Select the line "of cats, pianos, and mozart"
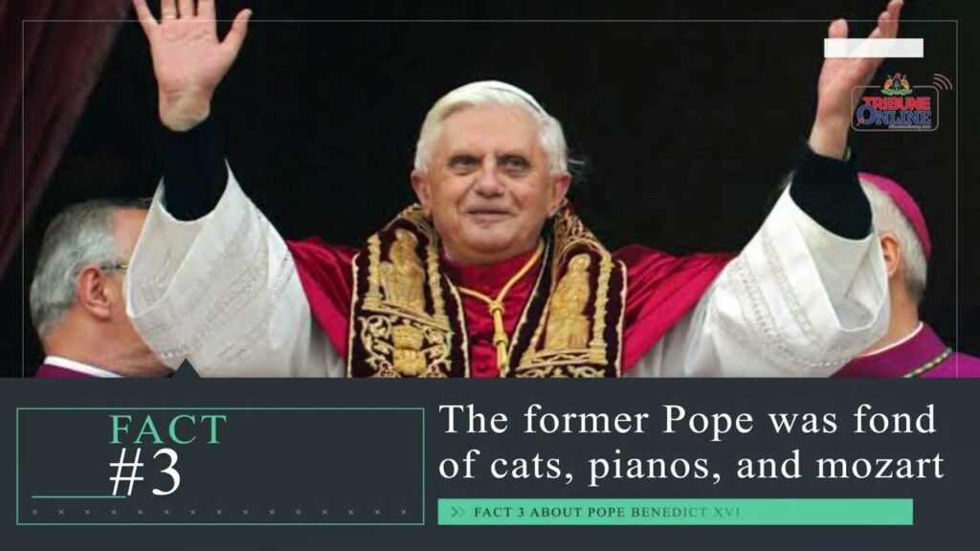 (x=691, y=466)
